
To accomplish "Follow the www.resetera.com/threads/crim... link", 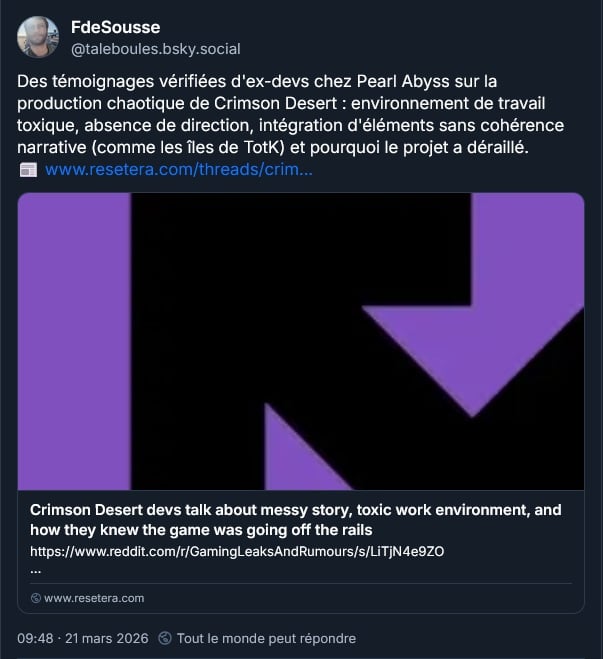I will point(179,169).
